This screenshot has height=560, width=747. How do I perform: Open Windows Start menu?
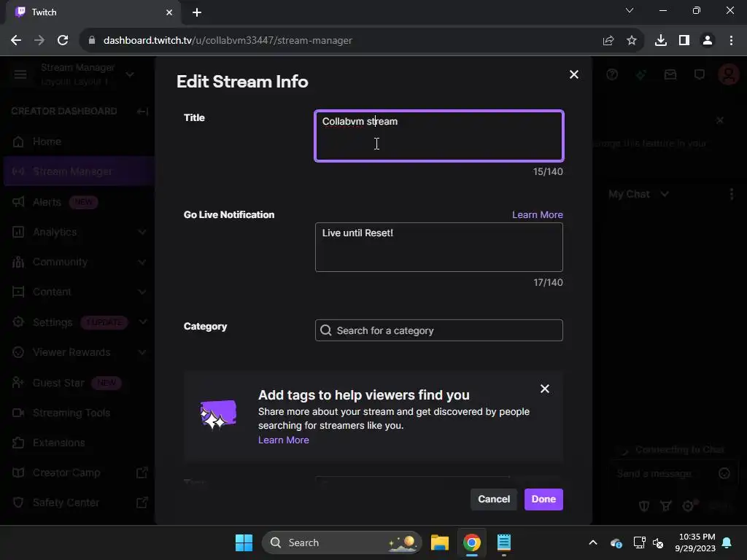[x=244, y=542]
